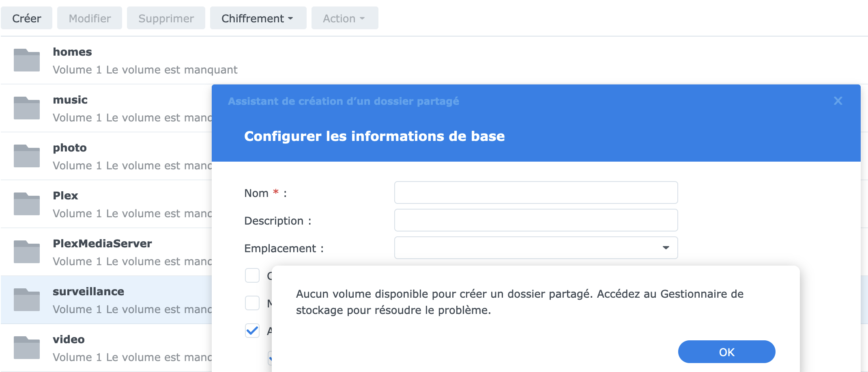Close the shared folder creation wizard
Viewport: 868px width, 372px height.
point(838,101)
